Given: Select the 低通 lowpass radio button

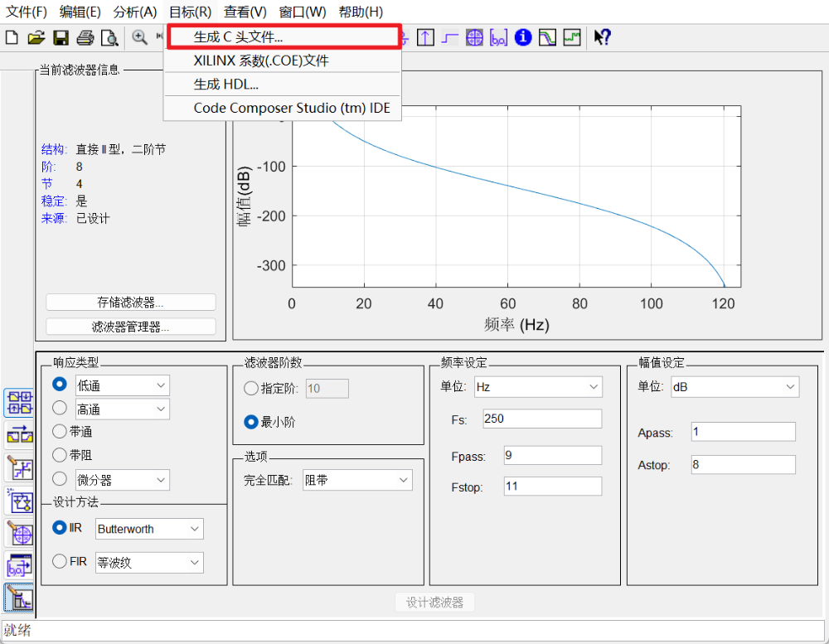Looking at the screenshot, I should pos(60,385).
